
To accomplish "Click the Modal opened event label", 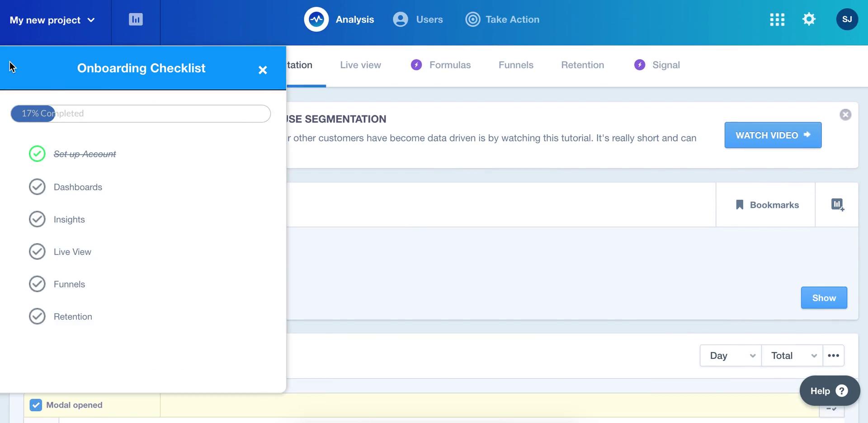I will click(74, 405).
